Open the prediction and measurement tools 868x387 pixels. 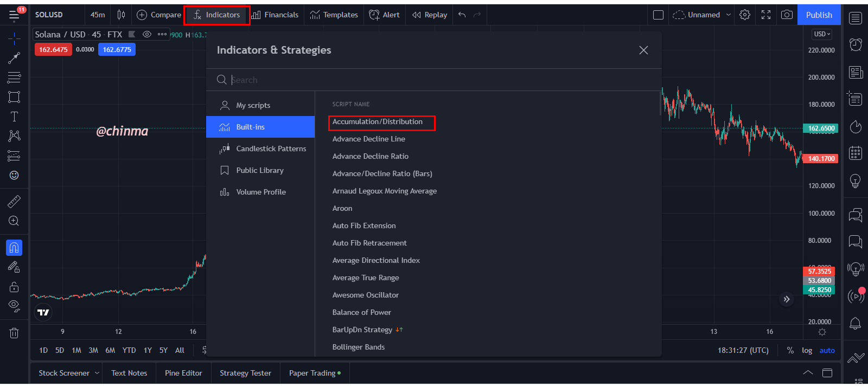point(14,156)
